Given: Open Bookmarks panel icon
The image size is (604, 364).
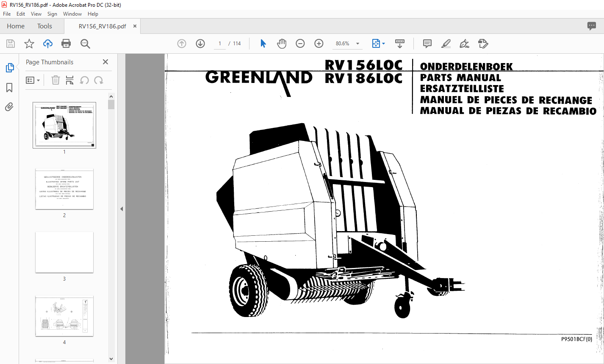Looking at the screenshot, I should pyautogui.click(x=9, y=88).
